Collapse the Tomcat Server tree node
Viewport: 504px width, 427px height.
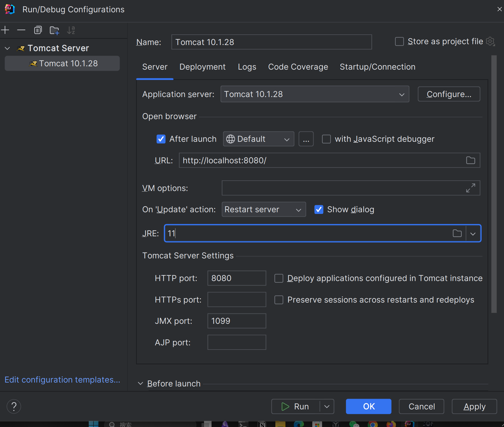(x=8, y=48)
